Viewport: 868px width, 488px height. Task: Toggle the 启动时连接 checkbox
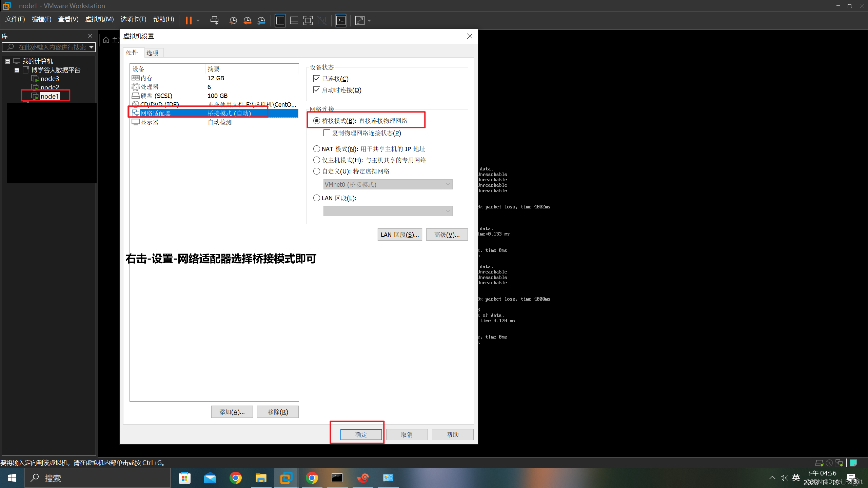click(317, 90)
